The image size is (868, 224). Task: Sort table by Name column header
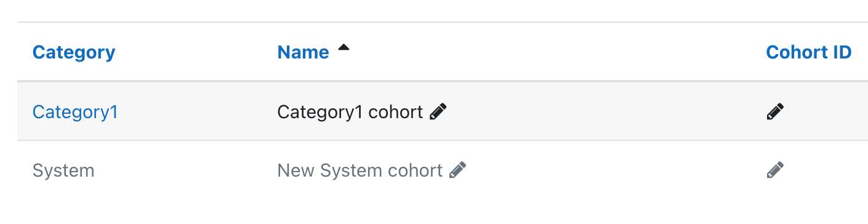click(x=303, y=52)
